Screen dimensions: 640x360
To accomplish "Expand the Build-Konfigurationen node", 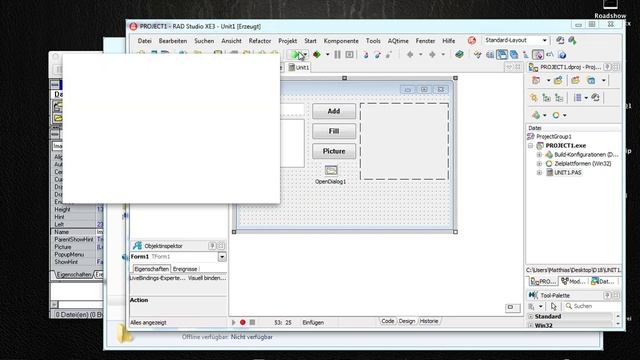I will 539,155.
